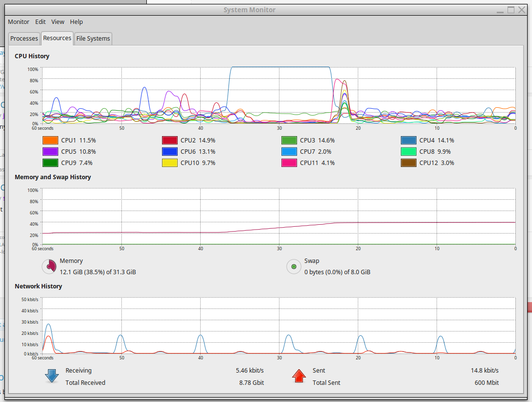The height and width of the screenshot is (402, 532).
Task: Click the CPU3 14.6% label
Action: [x=317, y=140]
